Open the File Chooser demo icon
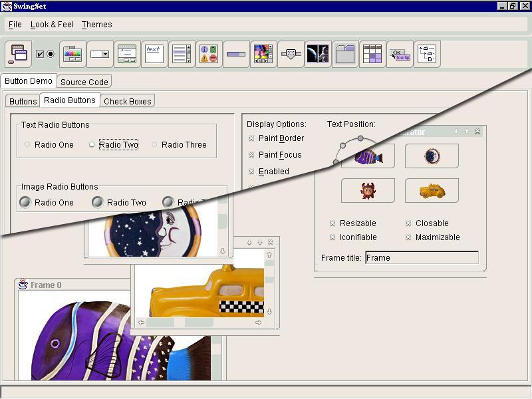This screenshot has height=399, width=532. point(127,54)
